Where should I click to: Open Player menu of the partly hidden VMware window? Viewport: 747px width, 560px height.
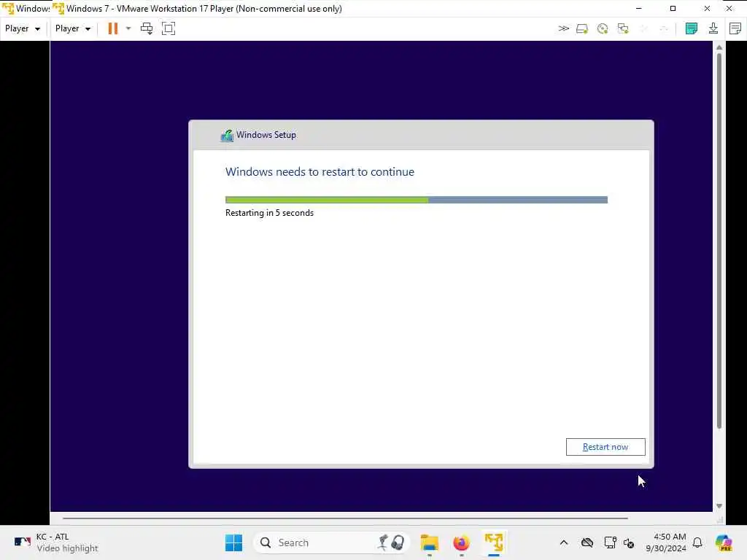pos(23,28)
